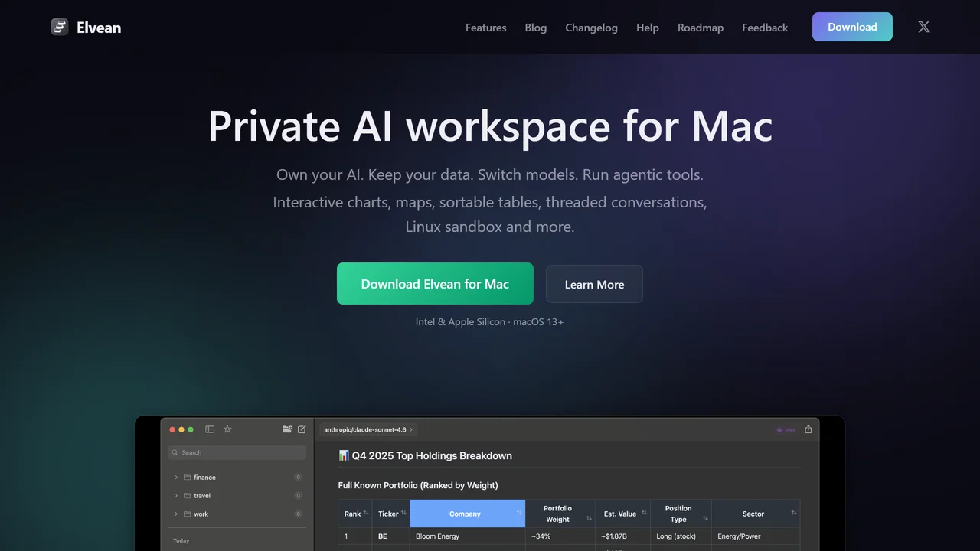This screenshot has width=980, height=551.
Task: Click the green zoom dot in preview
Action: point(191,429)
